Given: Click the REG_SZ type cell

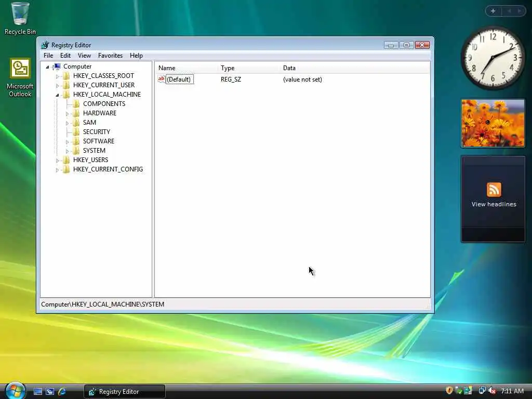Looking at the screenshot, I should [x=231, y=79].
